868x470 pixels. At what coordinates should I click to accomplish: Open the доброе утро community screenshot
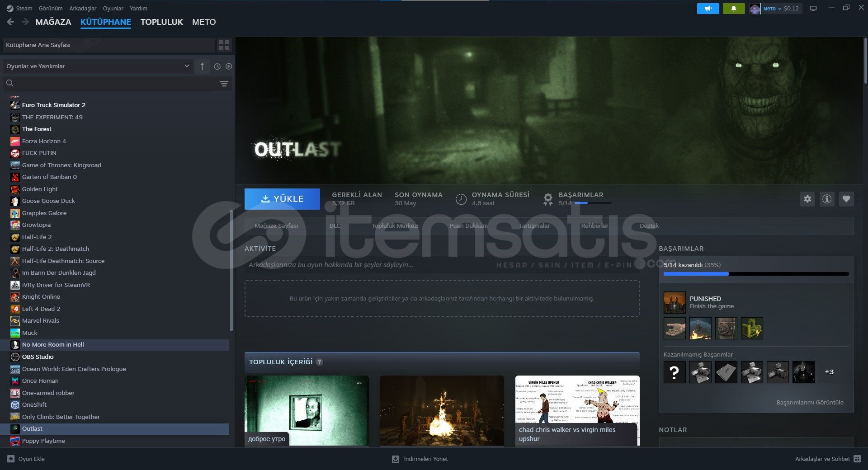(307, 410)
